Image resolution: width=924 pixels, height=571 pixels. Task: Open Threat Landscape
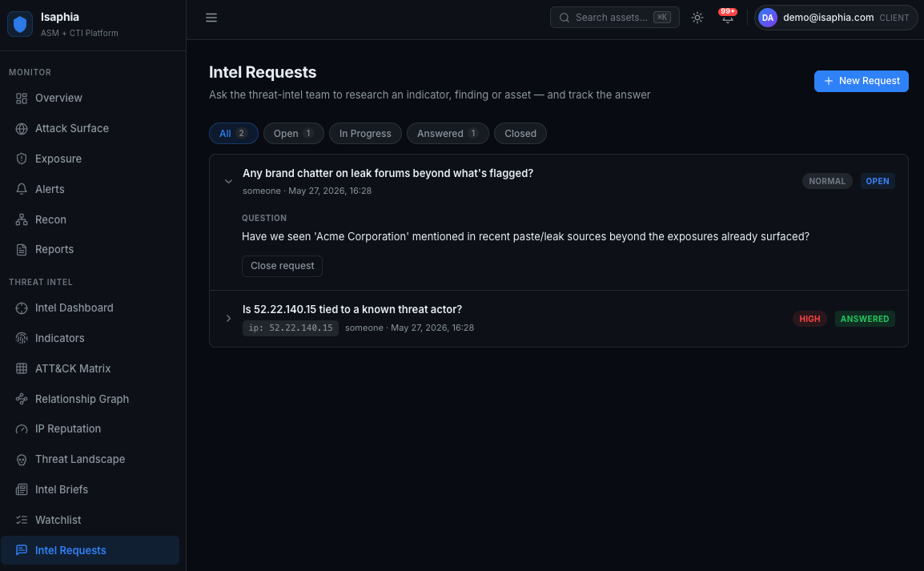[90, 460]
